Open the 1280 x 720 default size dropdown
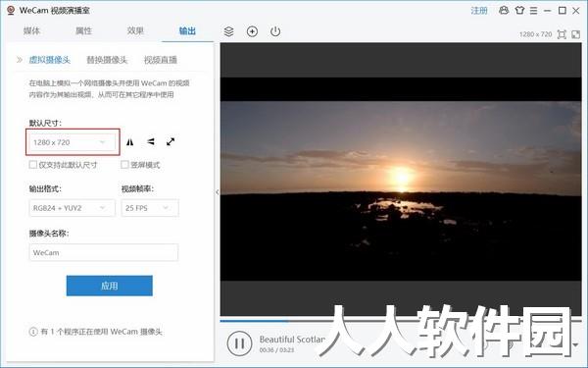Screen dimensions: 588x368 coord(73,142)
